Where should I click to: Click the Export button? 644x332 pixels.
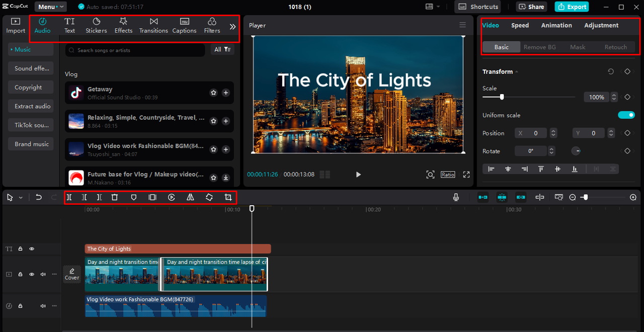click(x=572, y=7)
